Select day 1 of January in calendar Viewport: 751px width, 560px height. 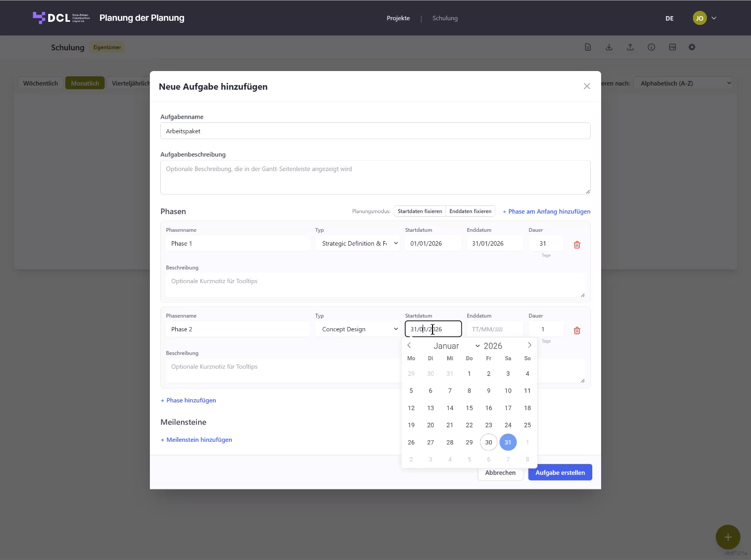469,374
